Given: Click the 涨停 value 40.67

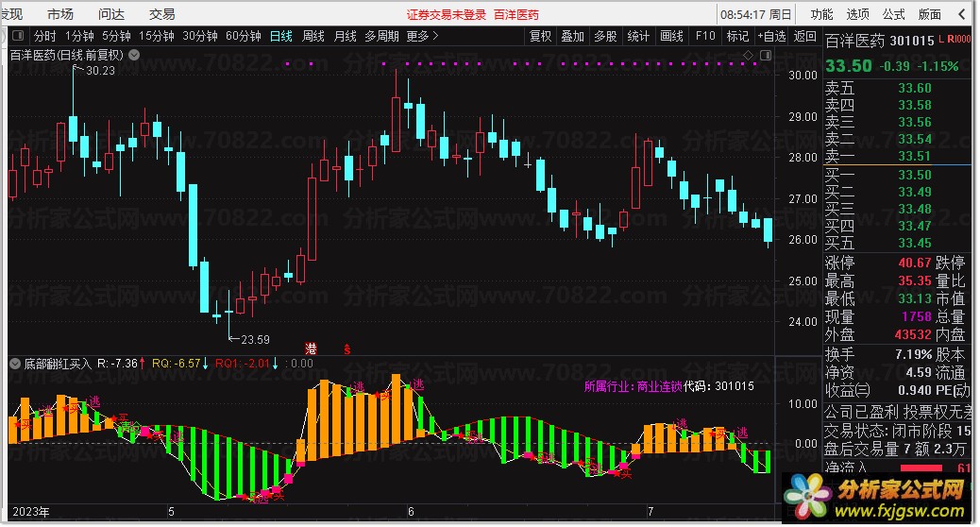Looking at the screenshot, I should coord(915,263).
